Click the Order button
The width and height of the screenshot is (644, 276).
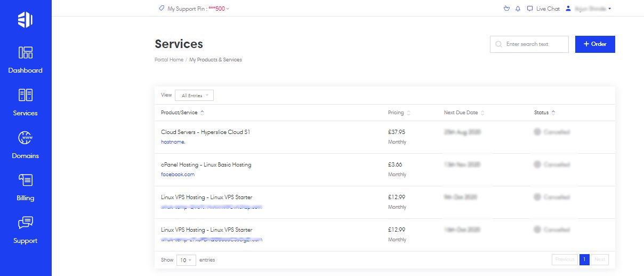tap(595, 44)
